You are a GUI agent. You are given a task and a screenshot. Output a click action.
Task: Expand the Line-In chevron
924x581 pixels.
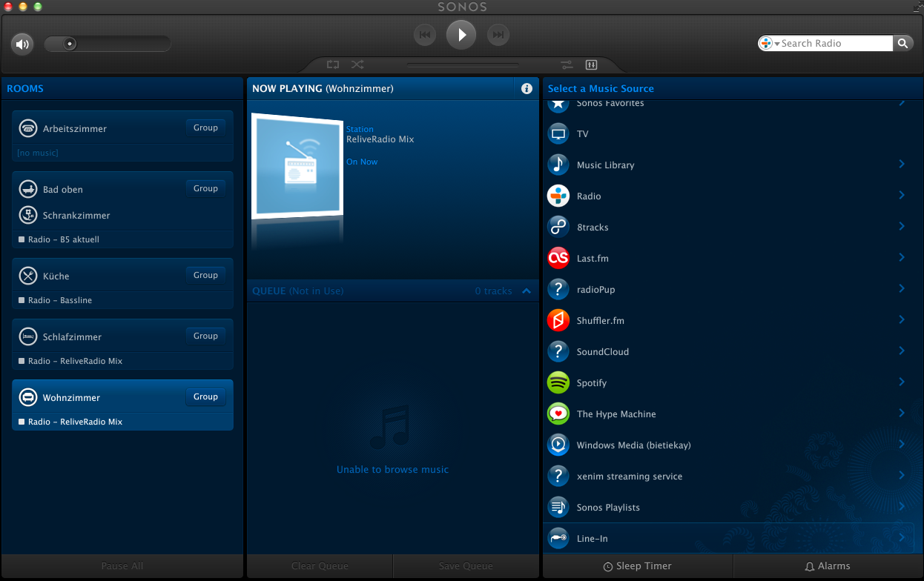click(x=902, y=538)
